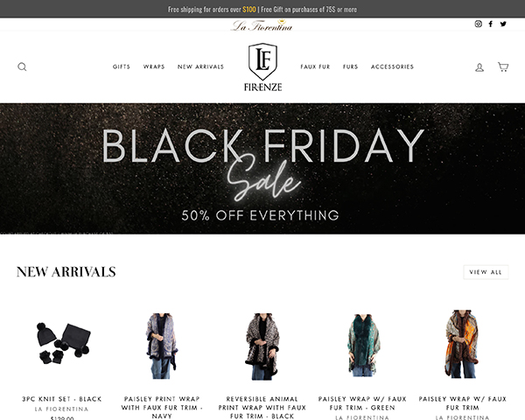
Task: Open the Wraps menu
Action: [154, 66]
